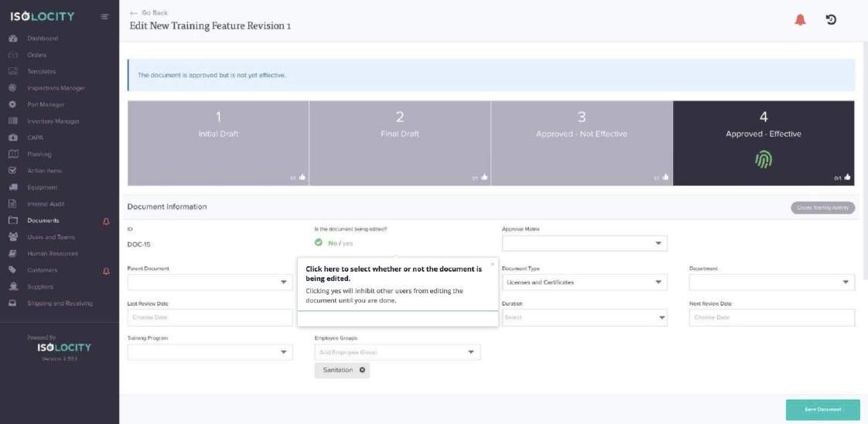Click the thumbs-up icon in Final Draft
868x424 pixels.
484,178
